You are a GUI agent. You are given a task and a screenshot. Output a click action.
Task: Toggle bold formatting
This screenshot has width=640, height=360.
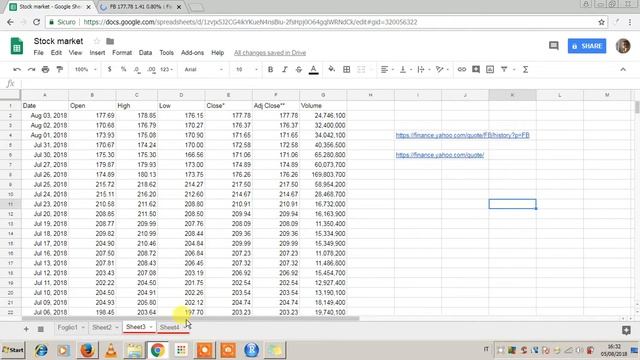coord(270,69)
